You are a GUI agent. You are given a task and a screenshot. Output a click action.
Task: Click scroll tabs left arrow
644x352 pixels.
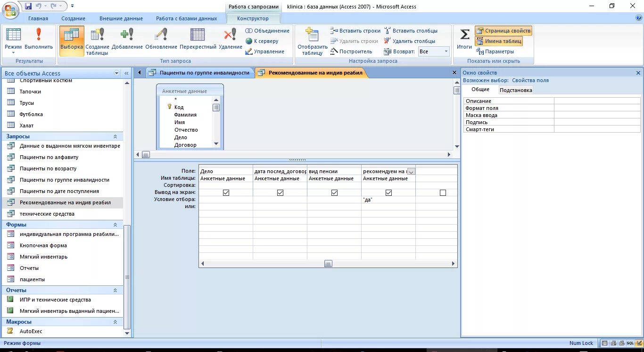[140, 73]
